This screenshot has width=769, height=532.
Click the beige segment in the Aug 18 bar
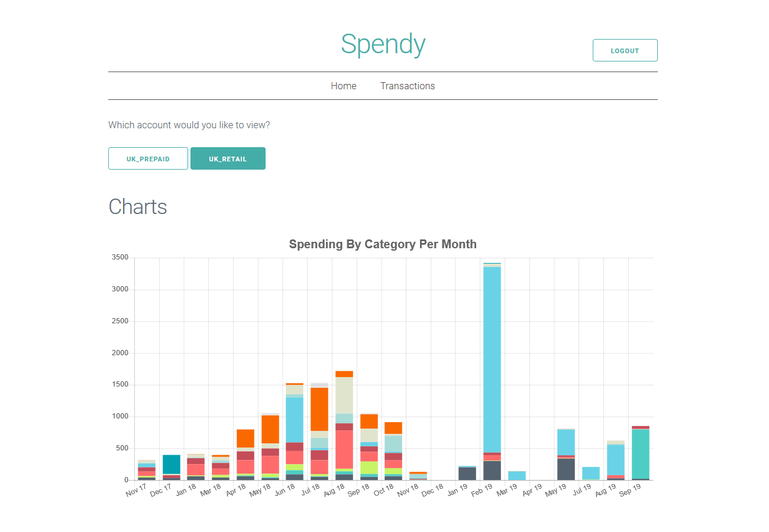344,395
